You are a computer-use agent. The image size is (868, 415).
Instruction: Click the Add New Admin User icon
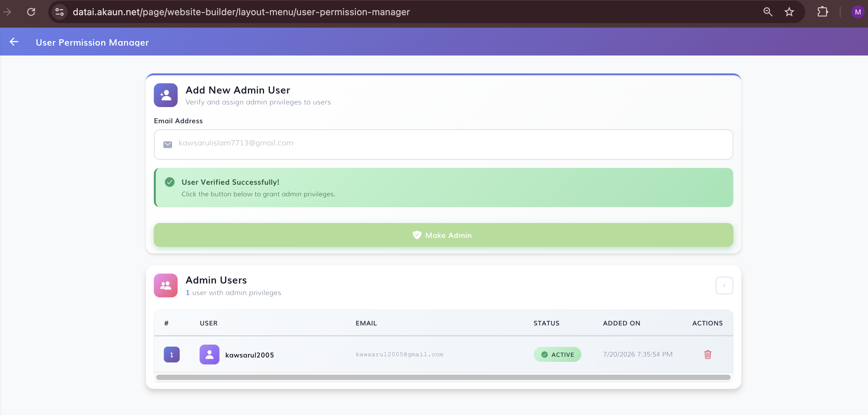165,95
